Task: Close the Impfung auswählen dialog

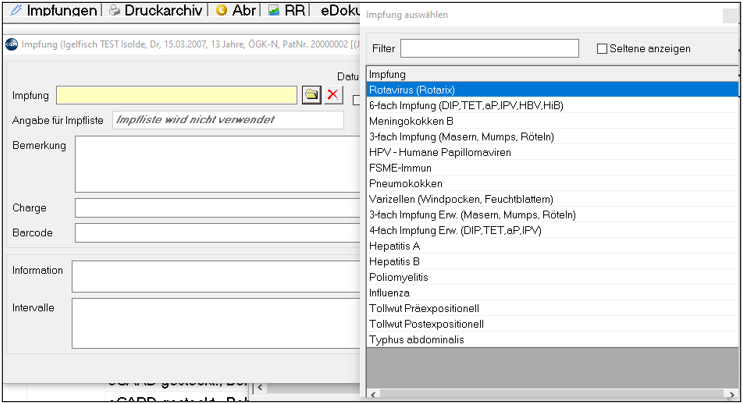Action: coord(730,16)
